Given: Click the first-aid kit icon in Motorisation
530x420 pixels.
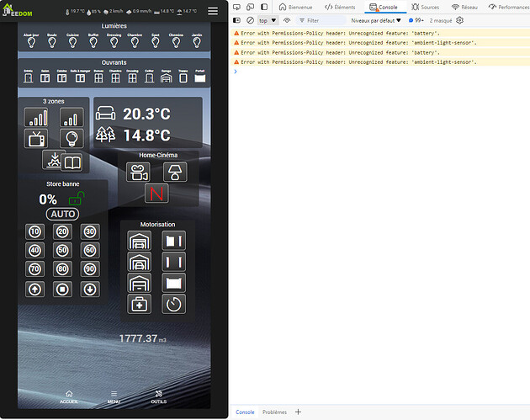Looking at the screenshot, I should 140,304.
